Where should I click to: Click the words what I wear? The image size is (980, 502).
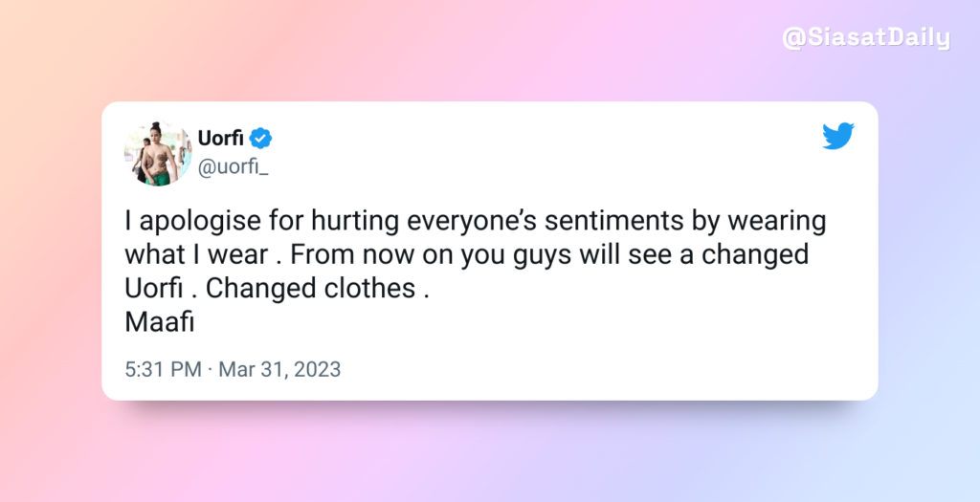[x=196, y=254]
